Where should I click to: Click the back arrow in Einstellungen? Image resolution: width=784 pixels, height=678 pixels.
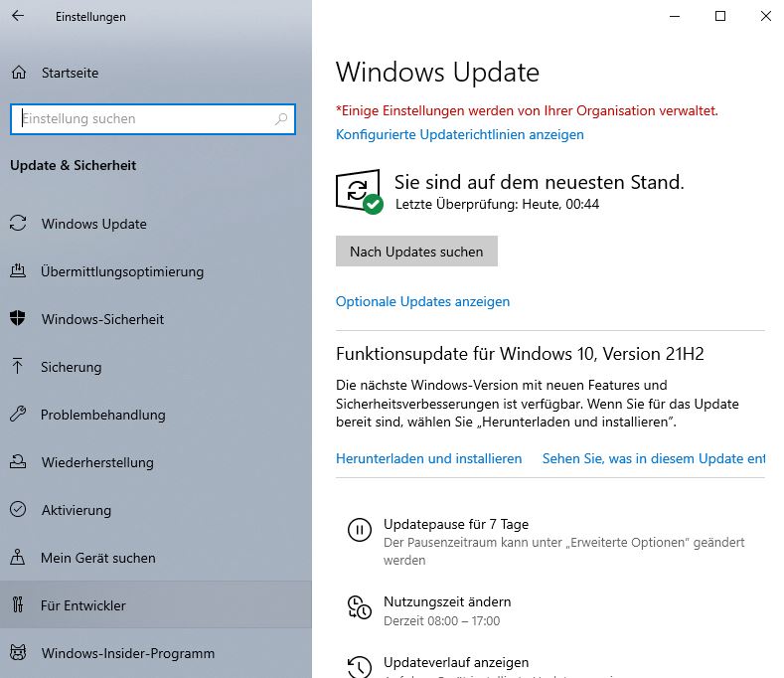coord(18,16)
